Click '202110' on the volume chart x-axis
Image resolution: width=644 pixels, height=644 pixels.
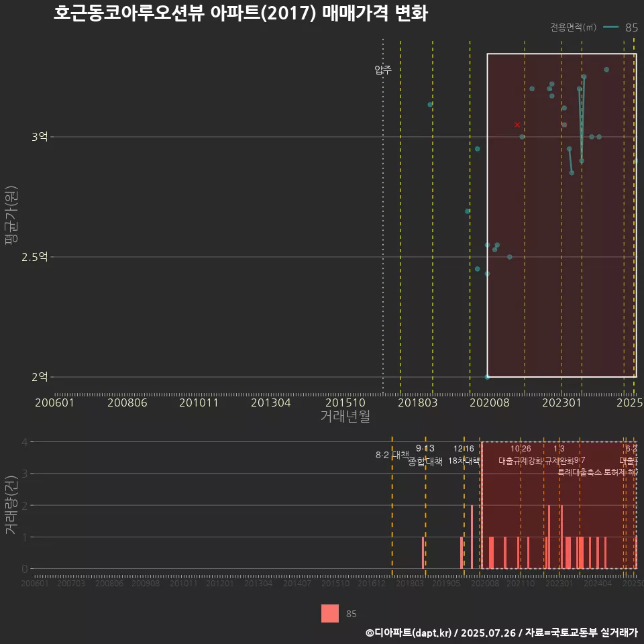(521, 583)
